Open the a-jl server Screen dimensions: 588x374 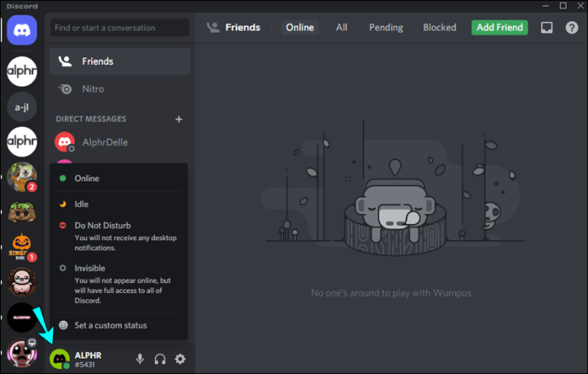pos(22,106)
